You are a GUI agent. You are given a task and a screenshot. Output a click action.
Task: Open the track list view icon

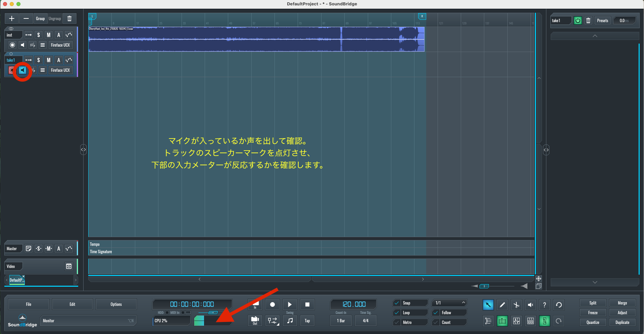[488, 321]
